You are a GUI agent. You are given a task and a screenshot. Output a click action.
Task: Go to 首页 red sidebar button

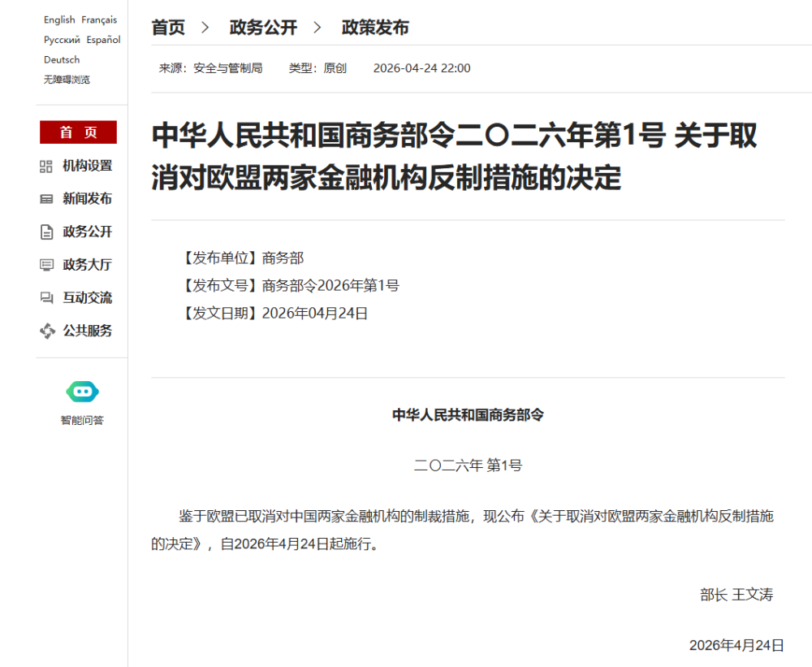click(78, 132)
